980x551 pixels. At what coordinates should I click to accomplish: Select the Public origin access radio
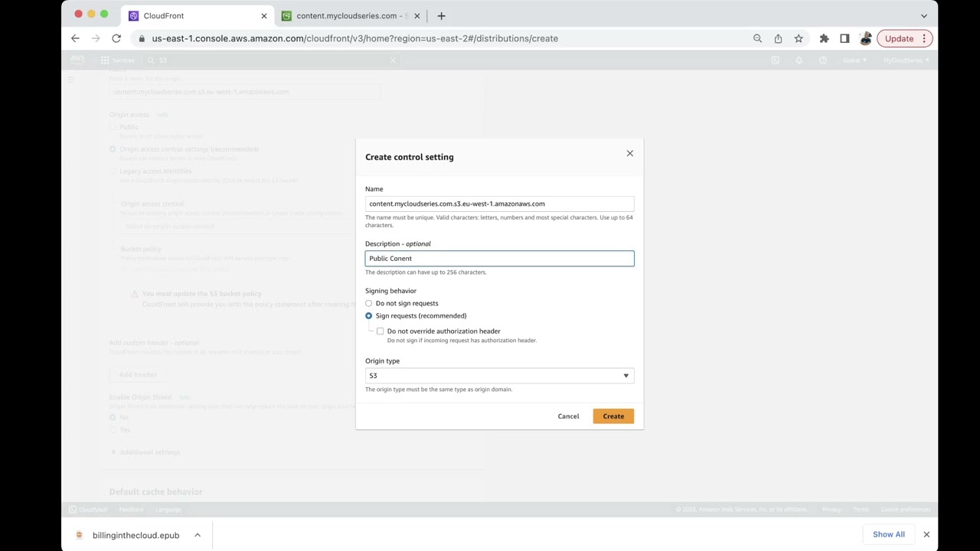coord(113,127)
